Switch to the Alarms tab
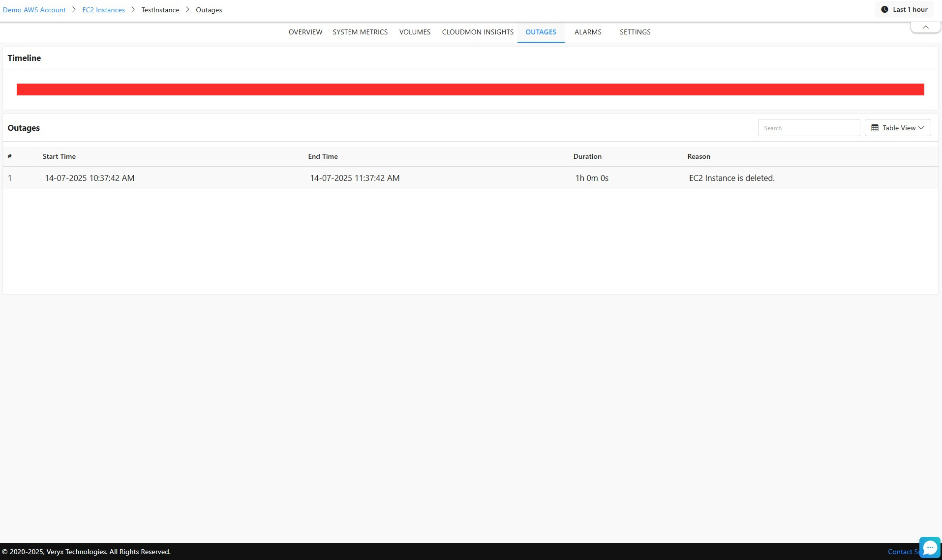 [x=587, y=32]
